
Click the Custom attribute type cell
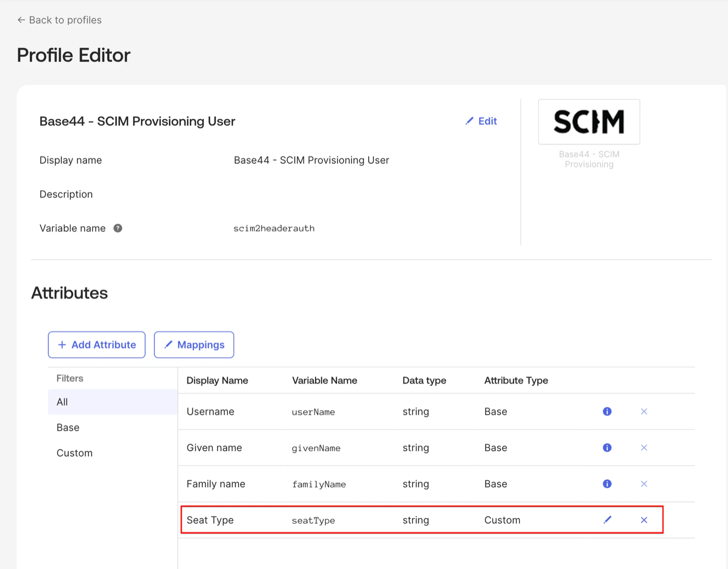point(502,520)
